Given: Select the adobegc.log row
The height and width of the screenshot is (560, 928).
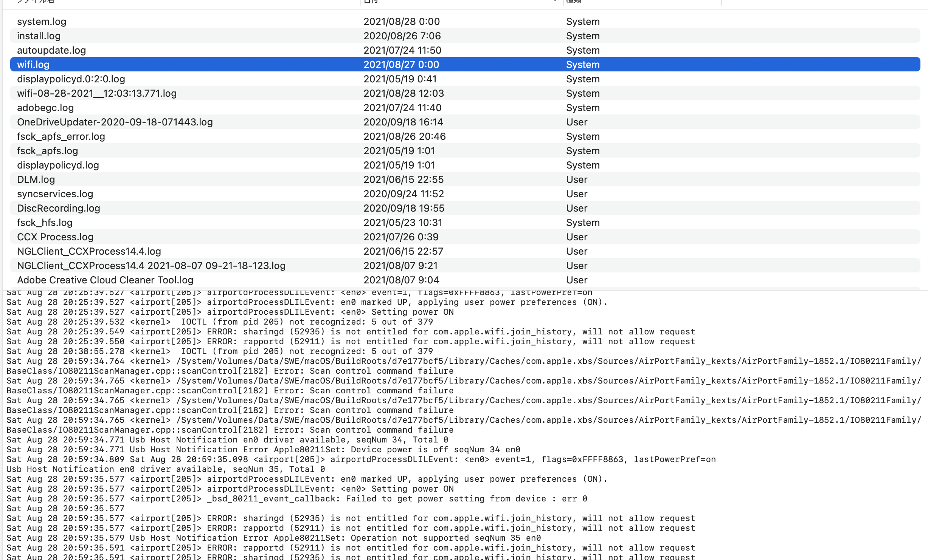Looking at the screenshot, I should pos(45,108).
